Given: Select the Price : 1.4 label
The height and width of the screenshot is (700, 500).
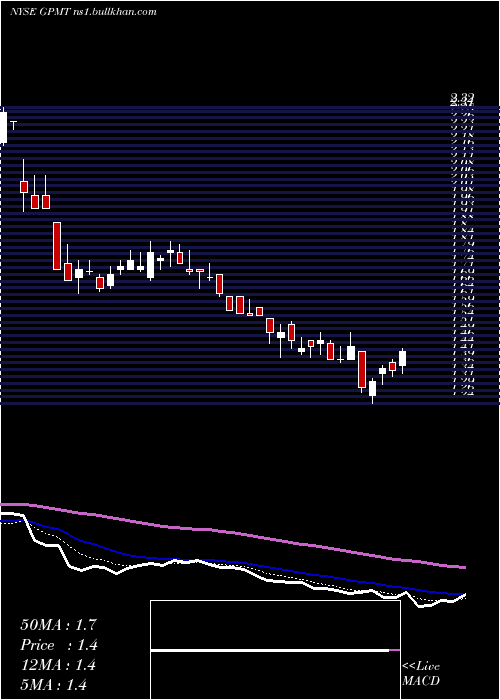Looking at the screenshot, I should [x=58, y=645].
